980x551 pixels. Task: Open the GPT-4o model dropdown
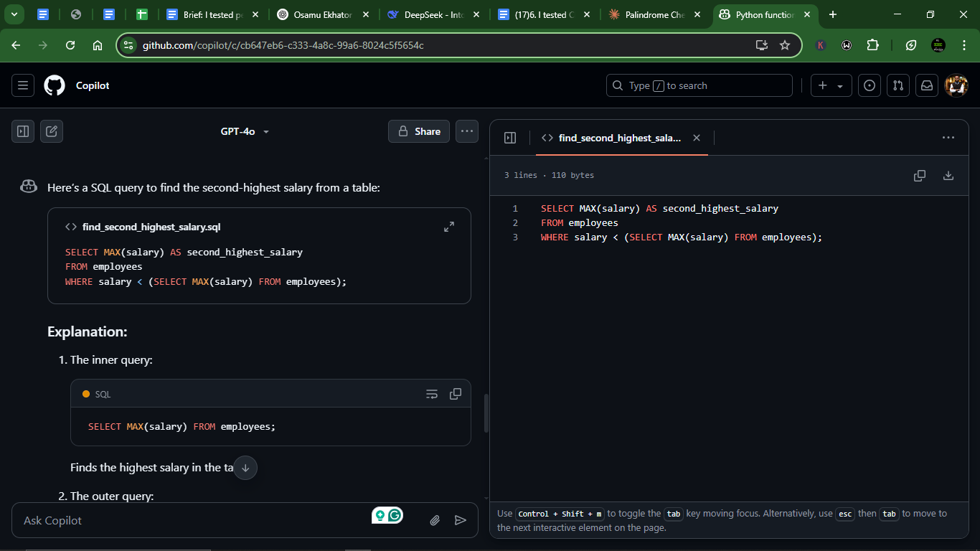(x=245, y=131)
